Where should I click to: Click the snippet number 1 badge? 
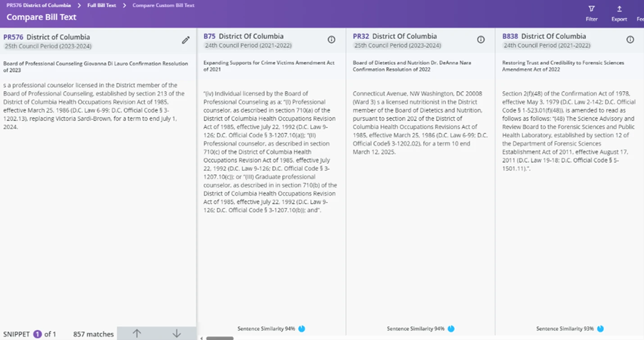point(37,334)
